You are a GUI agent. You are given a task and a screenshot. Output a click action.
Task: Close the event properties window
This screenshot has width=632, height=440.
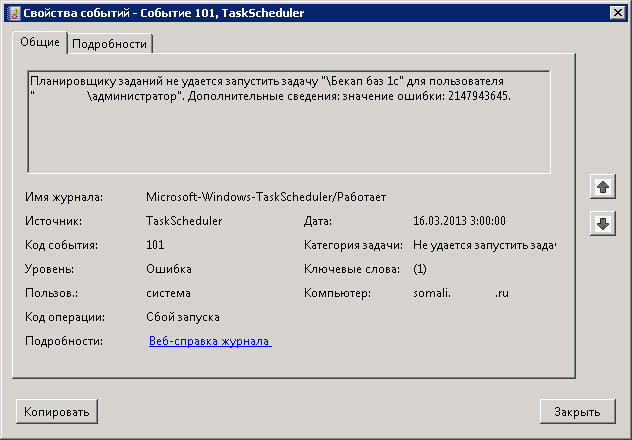[x=617, y=13]
